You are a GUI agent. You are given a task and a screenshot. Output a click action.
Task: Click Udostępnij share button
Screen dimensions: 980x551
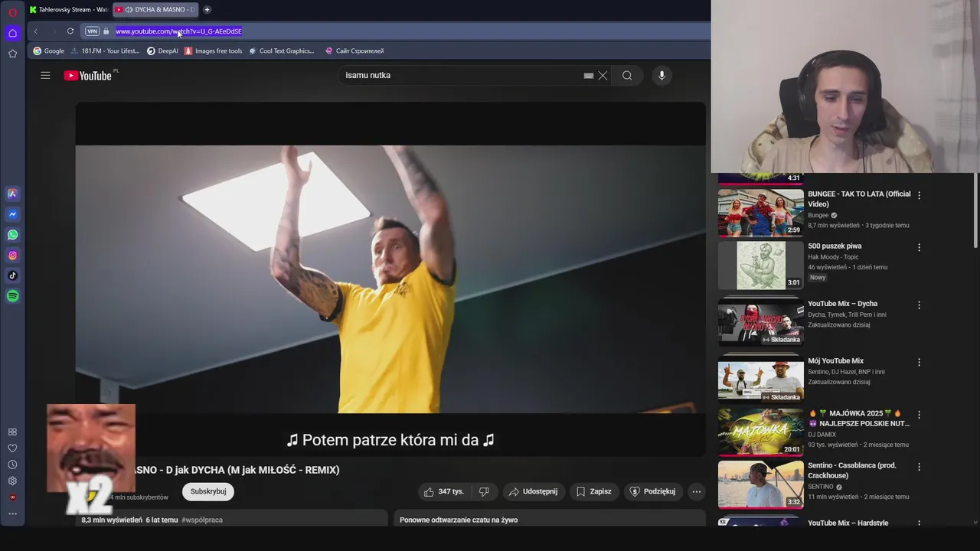pos(534,491)
